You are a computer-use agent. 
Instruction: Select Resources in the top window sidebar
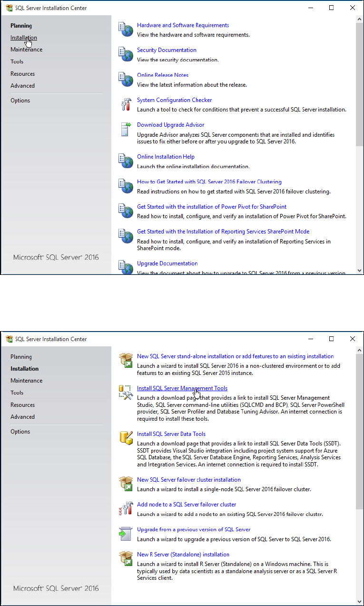coord(22,74)
